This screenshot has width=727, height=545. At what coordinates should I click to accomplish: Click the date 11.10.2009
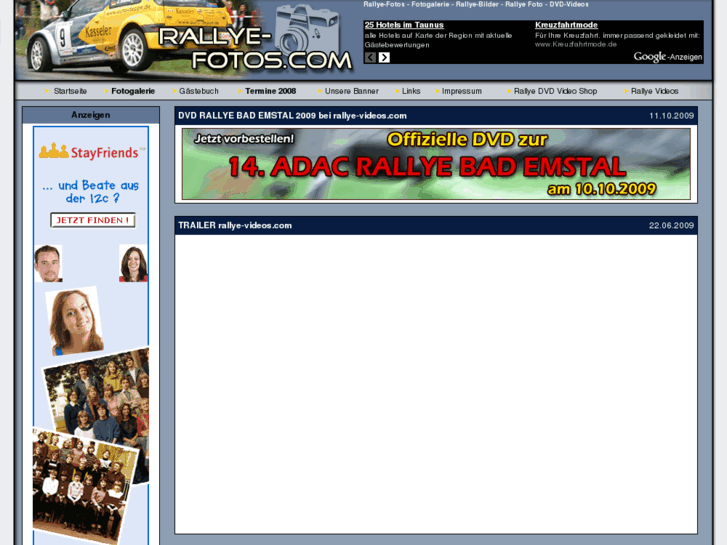click(671, 115)
